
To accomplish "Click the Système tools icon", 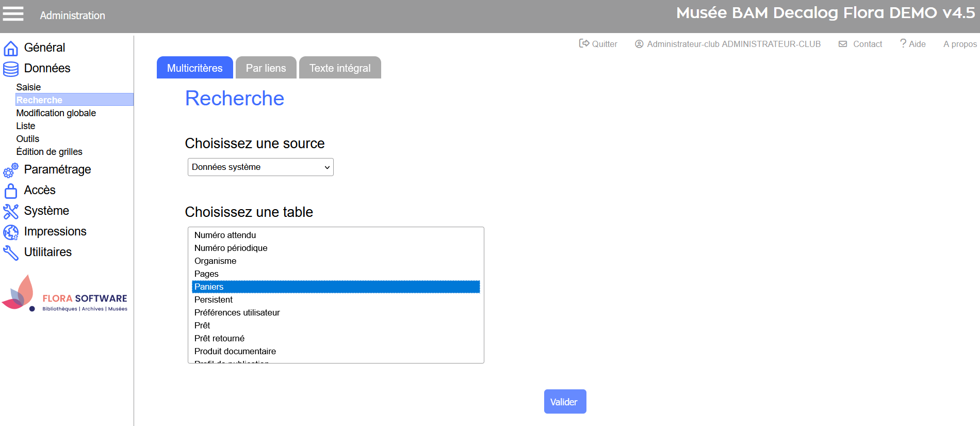I will 11,211.
